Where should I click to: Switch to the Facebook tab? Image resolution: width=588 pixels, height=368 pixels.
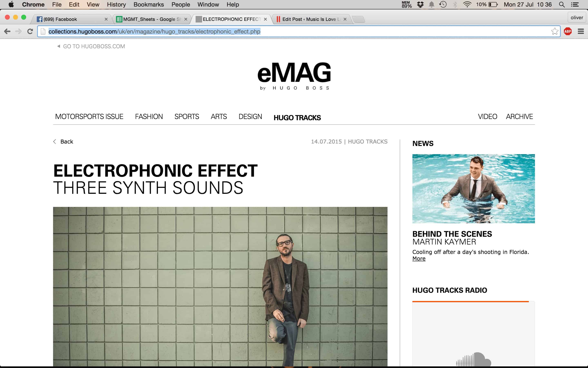coord(72,19)
